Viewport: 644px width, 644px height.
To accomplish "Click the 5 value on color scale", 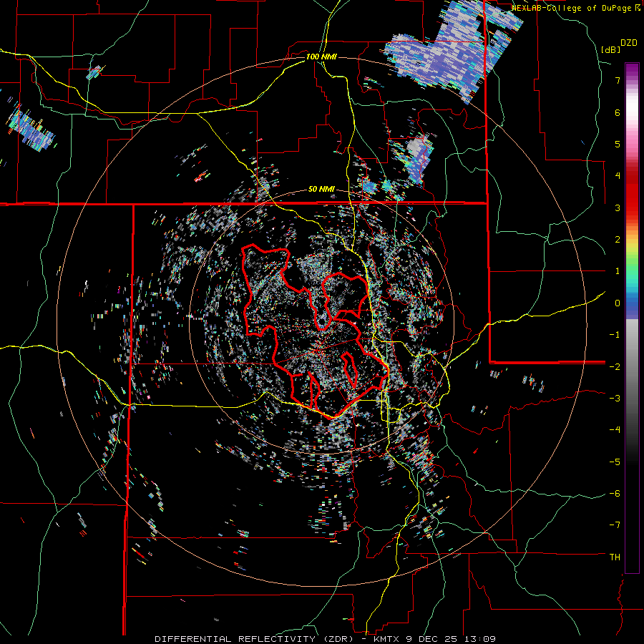I will click(618, 144).
